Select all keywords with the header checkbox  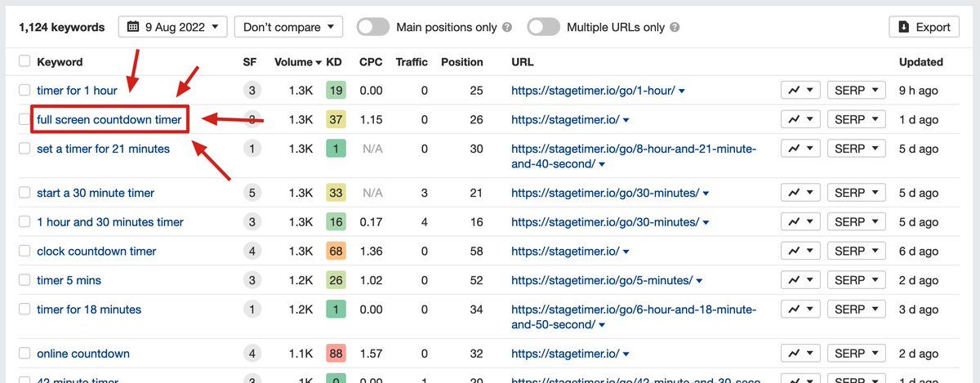tap(24, 61)
